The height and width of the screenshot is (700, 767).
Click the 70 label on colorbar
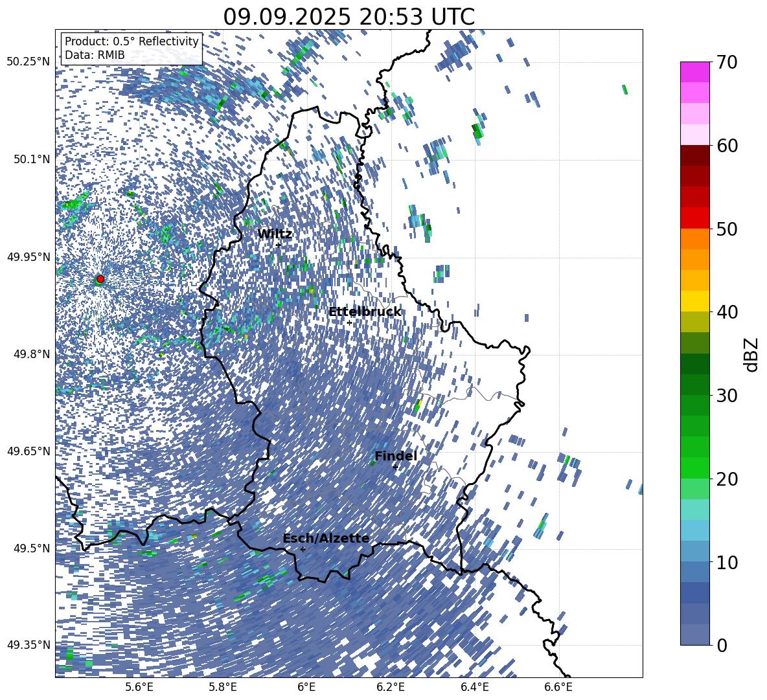click(x=727, y=62)
